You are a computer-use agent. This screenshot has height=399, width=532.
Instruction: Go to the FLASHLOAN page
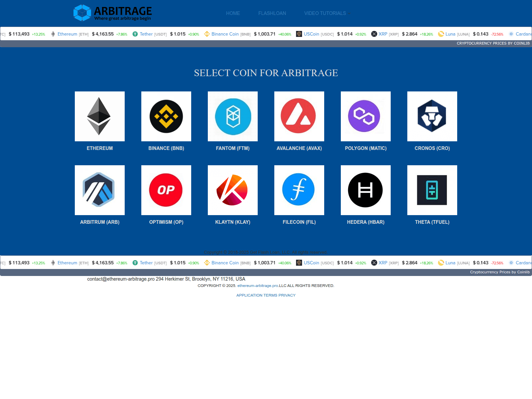[272, 13]
